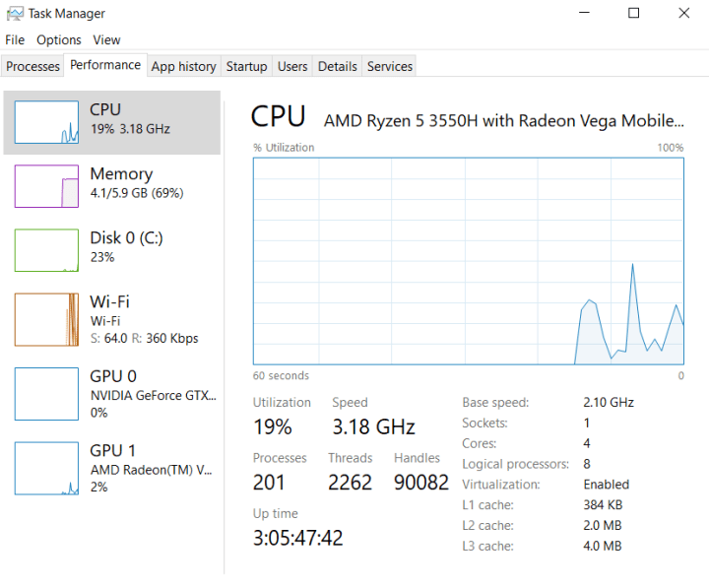Click the 2262 threads count
This screenshot has height=588, width=709.
point(350,483)
